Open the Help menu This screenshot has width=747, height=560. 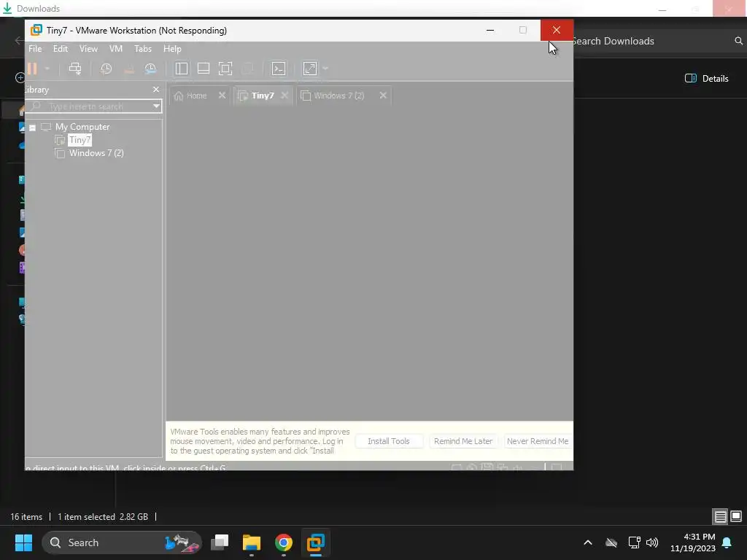point(172,49)
